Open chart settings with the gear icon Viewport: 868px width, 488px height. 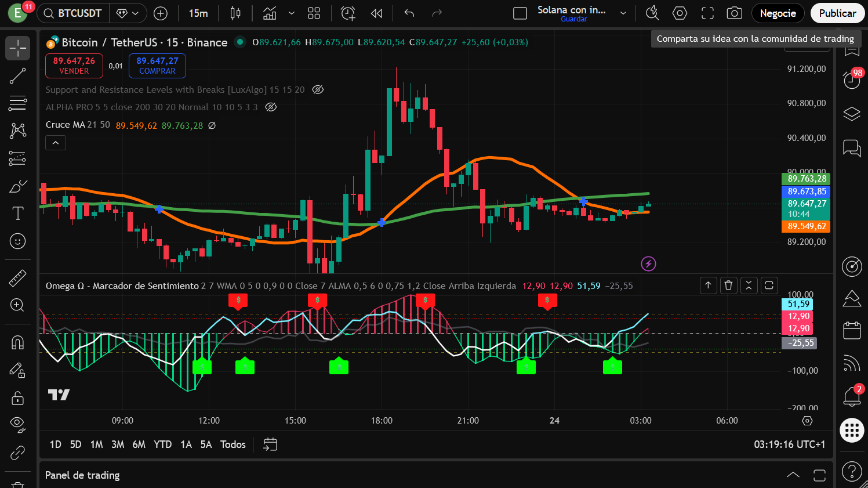pyautogui.click(x=680, y=13)
